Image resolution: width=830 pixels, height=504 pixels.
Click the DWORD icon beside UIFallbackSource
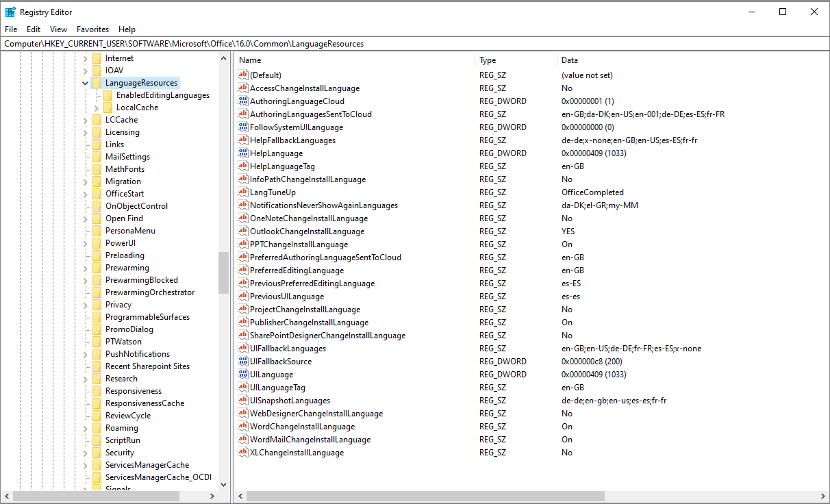242,361
